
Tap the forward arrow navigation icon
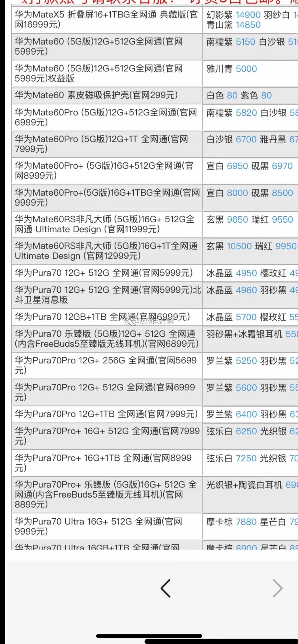278,588
